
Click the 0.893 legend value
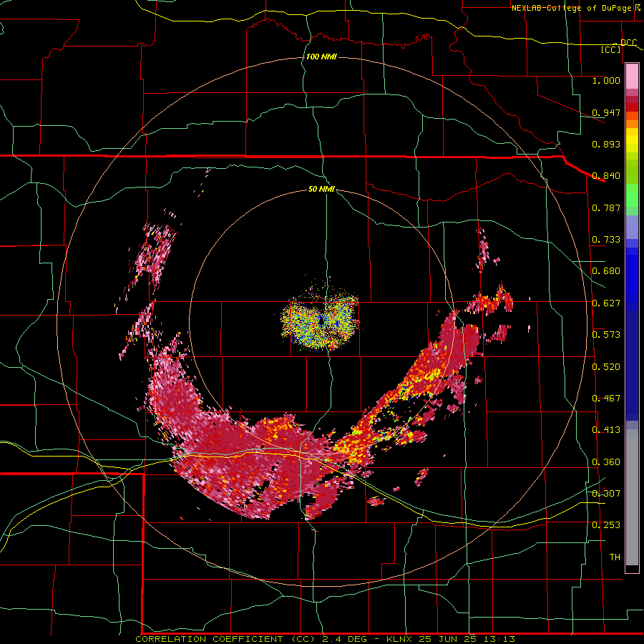[x=606, y=144]
